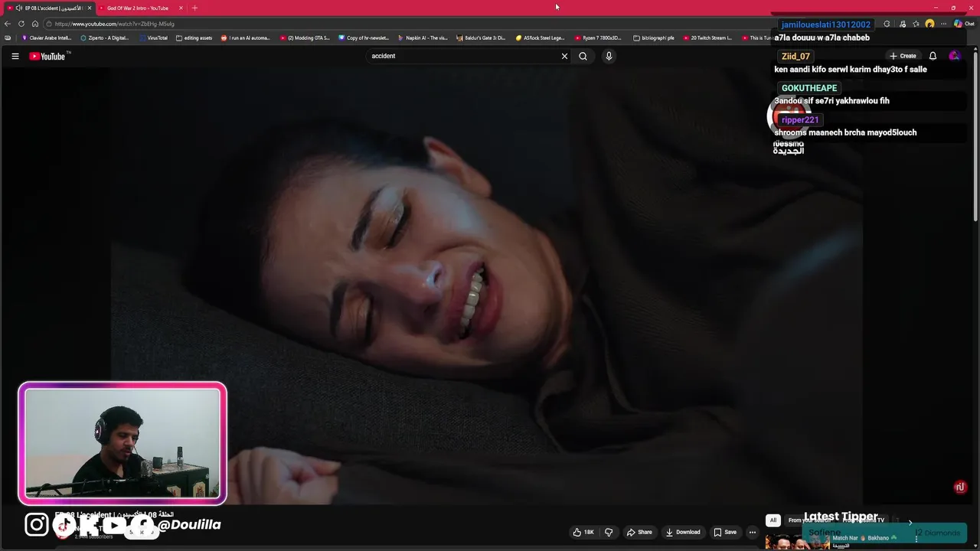Open 'Baldur's Gate 3' bookmark
Image resolution: width=980 pixels, height=551 pixels.
pos(481,37)
